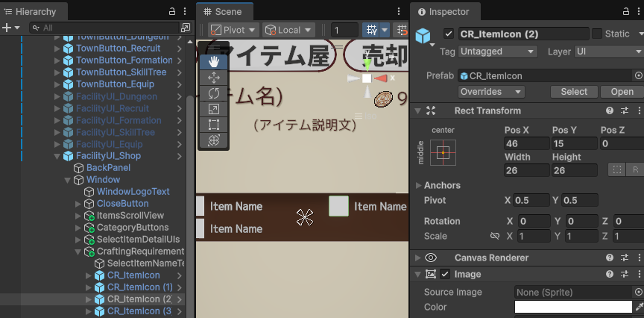
Task: Toggle the constrained proportions scale link
Action: coord(493,236)
